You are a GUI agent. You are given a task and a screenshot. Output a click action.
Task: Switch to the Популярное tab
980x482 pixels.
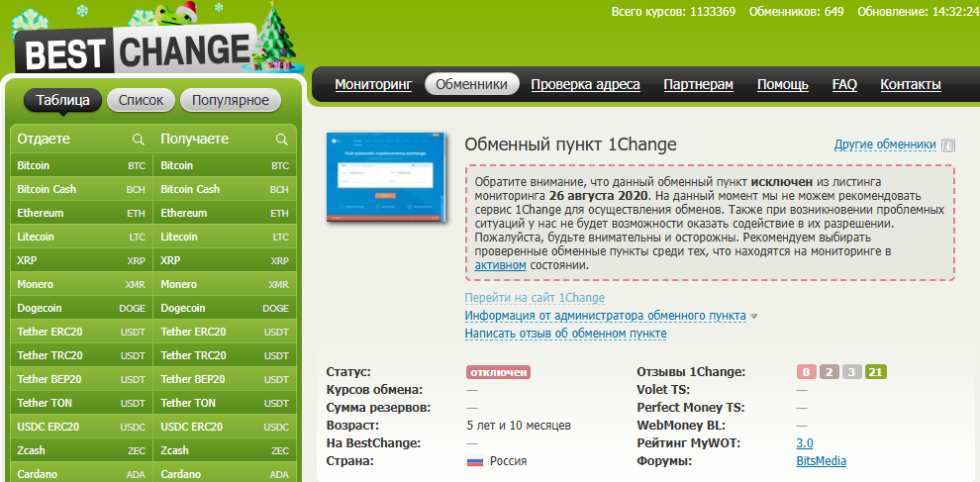(x=231, y=100)
